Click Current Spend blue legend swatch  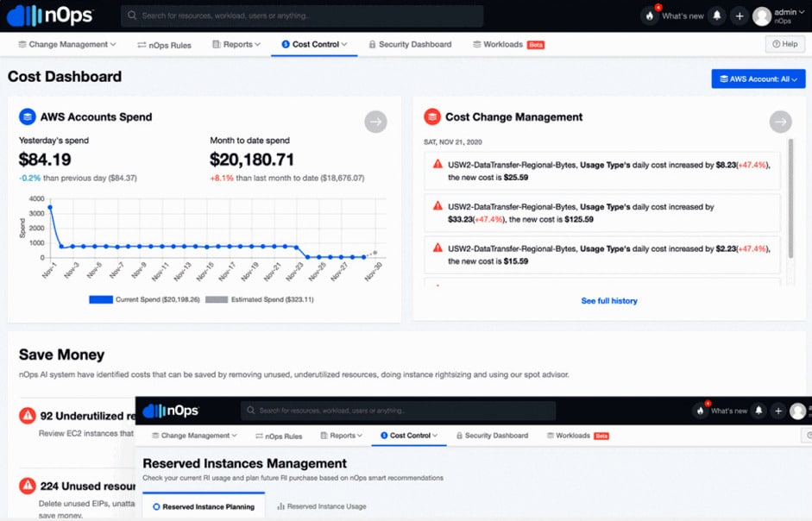101,299
